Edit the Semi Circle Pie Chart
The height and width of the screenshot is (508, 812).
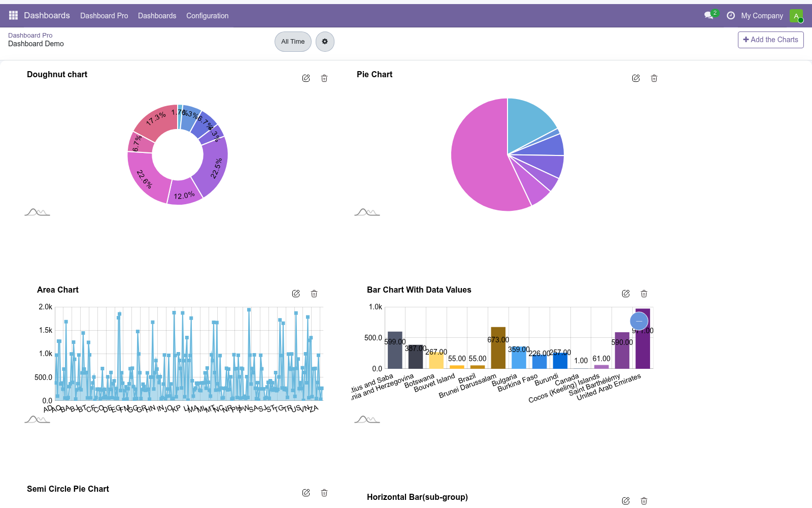(306, 493)
